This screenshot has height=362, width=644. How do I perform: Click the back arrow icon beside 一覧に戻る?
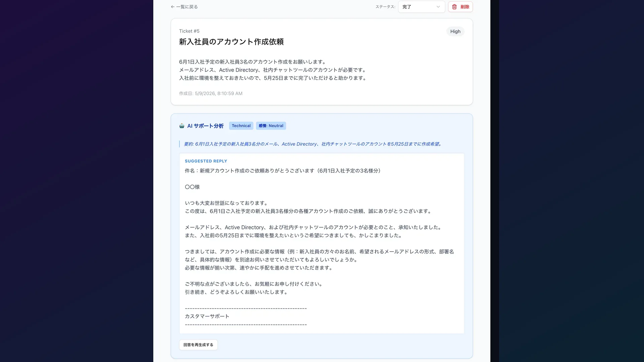click(173, 7)
